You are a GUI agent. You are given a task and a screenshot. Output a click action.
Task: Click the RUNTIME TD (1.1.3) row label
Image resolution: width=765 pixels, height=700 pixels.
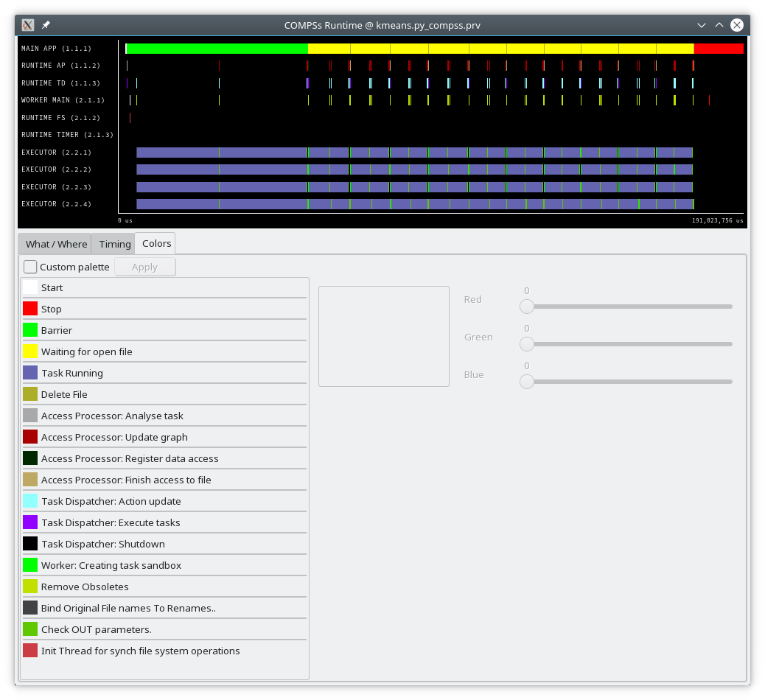pyautogui.click(x=60, y=83)
